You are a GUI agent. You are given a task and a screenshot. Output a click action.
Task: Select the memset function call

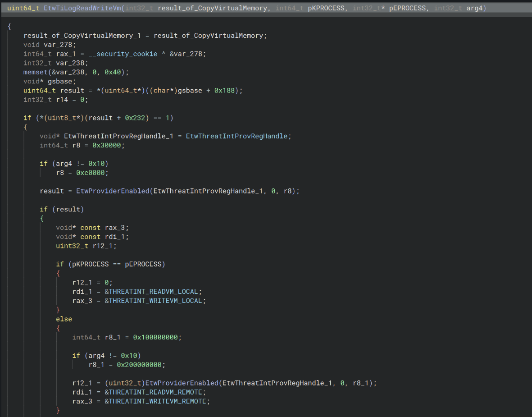(x=35, y=72)
